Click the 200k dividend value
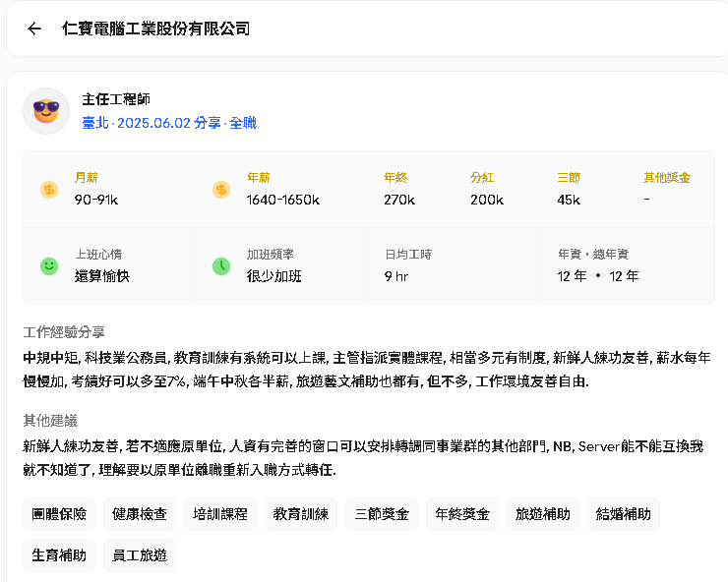The height and width of the screenshot is (582, 728). [487, 200]
